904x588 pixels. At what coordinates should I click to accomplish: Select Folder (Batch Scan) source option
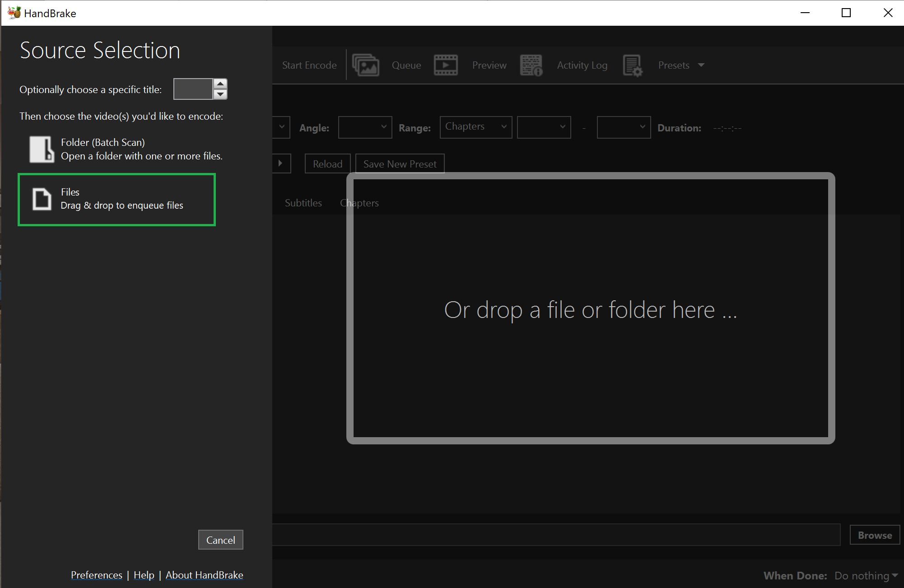pyautogui.click(x=126, y=149)
